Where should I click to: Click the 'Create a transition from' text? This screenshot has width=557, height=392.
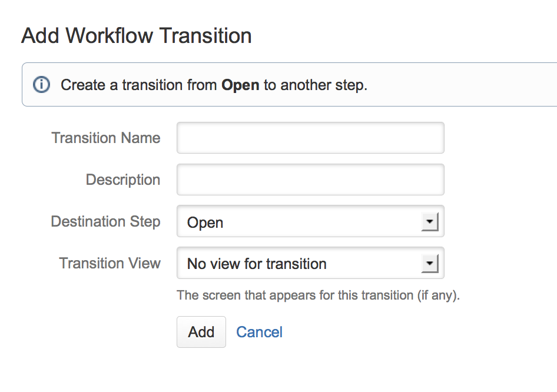[x=140, y=85]
